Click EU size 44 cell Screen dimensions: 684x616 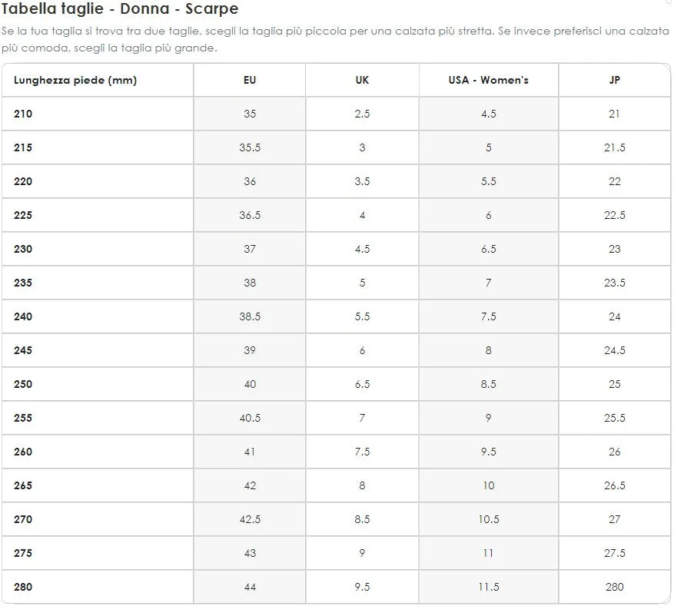coord(250,587)
